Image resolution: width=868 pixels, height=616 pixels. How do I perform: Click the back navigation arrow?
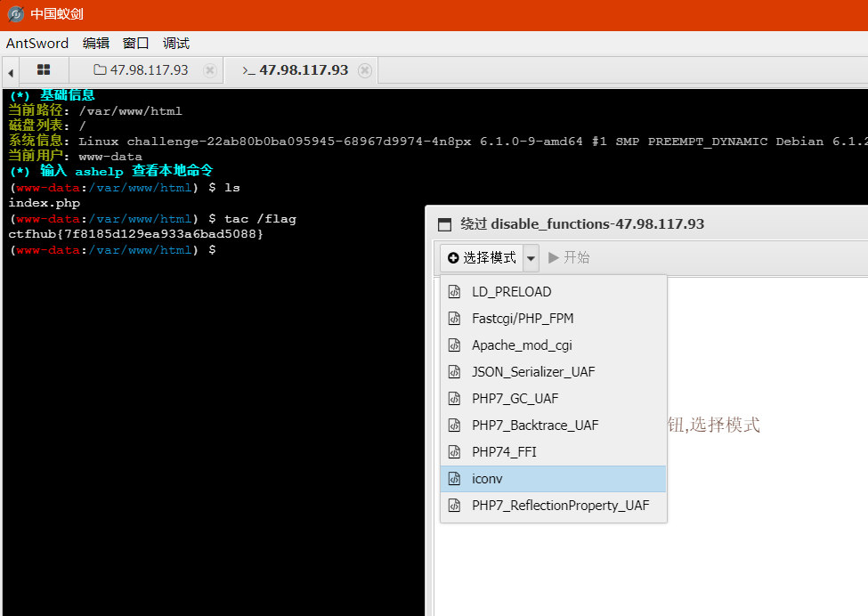click(x=10, y=70)
